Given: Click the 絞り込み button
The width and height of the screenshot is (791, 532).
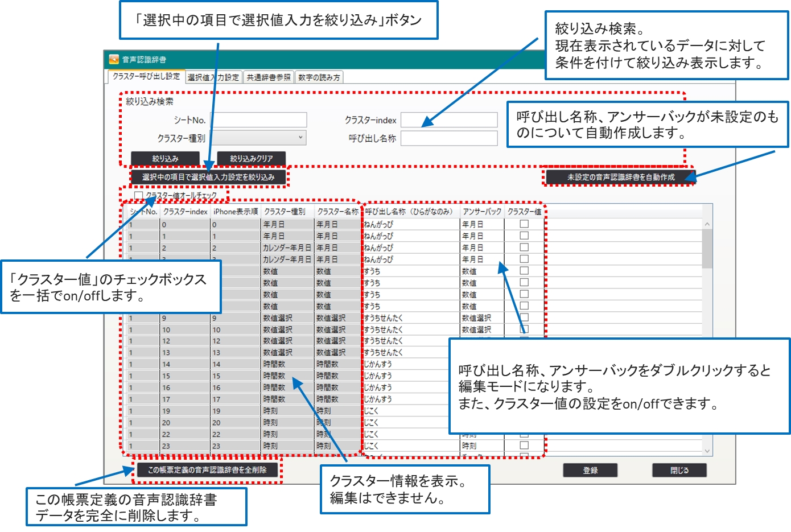Looking at the screenshot, I should click(x=165, y=158).
